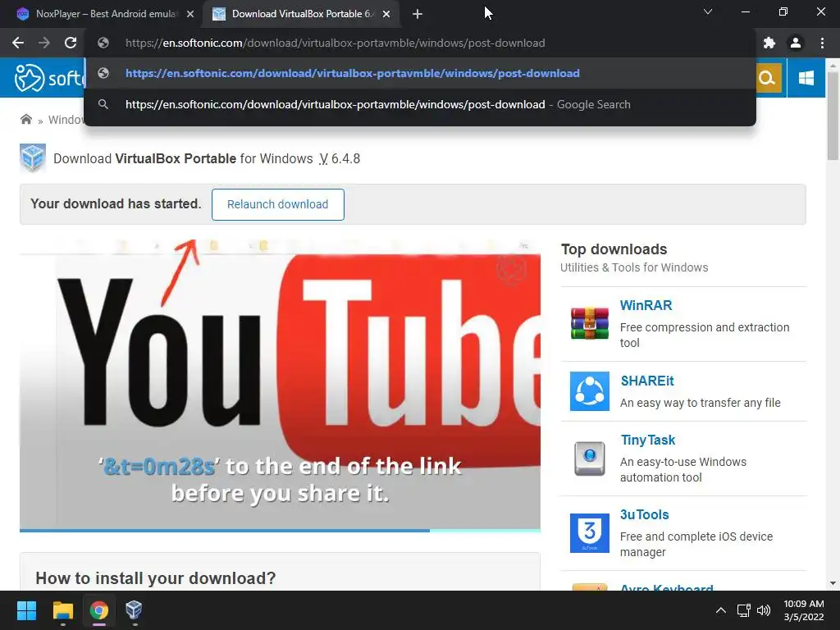Click the browser back arrow
The width and height of the screenshot is (840, 630).
(x=18, y=43)
